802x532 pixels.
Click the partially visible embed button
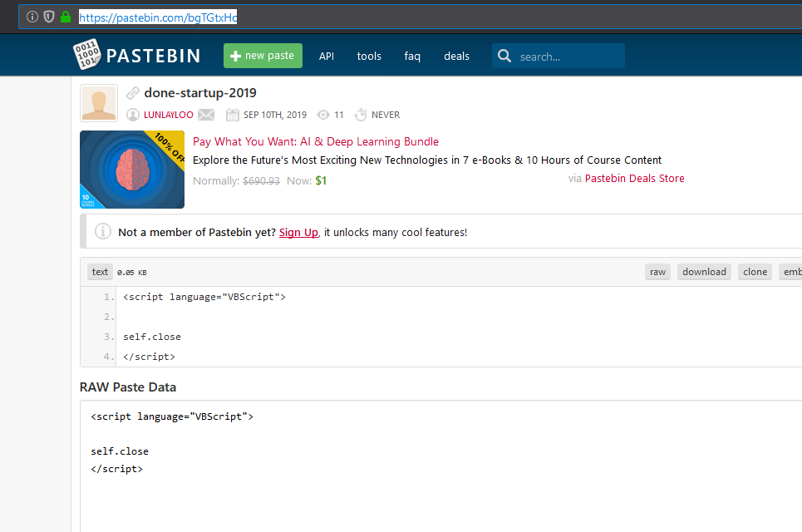point(790,272)
